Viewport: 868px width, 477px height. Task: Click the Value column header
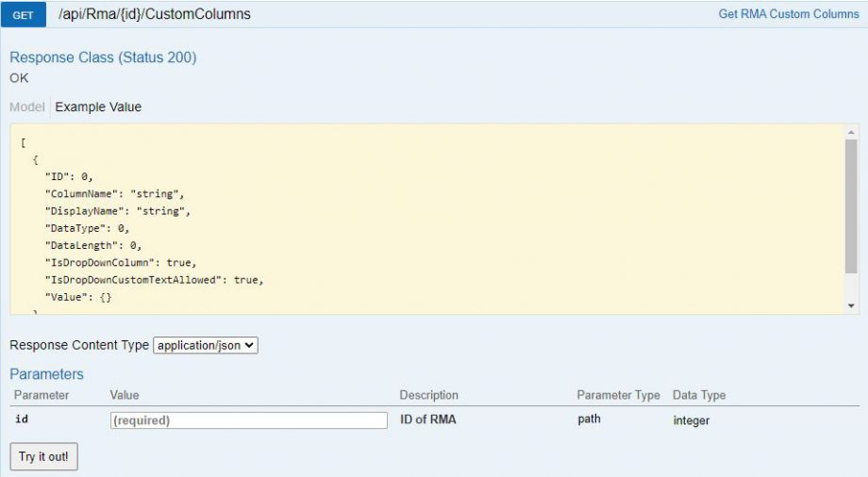pyautogui.click(x=125, y=395)
